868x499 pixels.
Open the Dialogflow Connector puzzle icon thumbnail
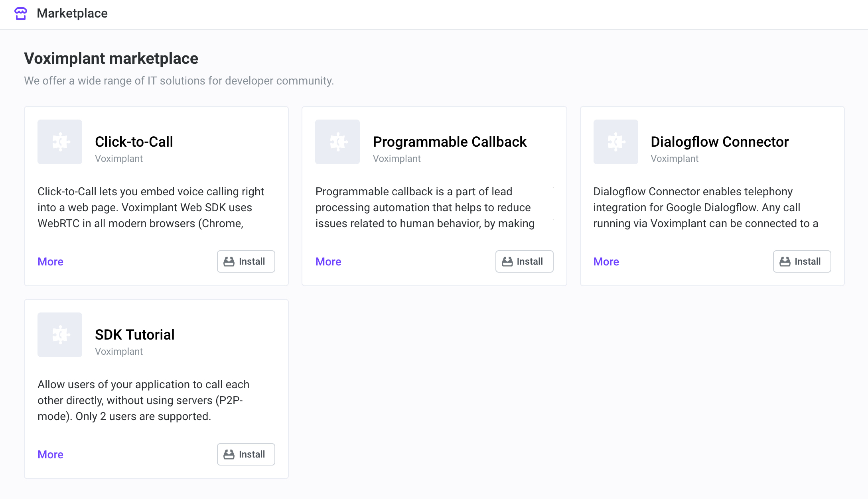click(615, 142)
